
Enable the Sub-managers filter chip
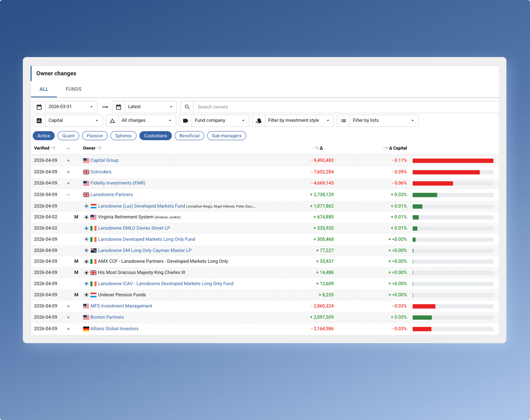coord(226,136)
